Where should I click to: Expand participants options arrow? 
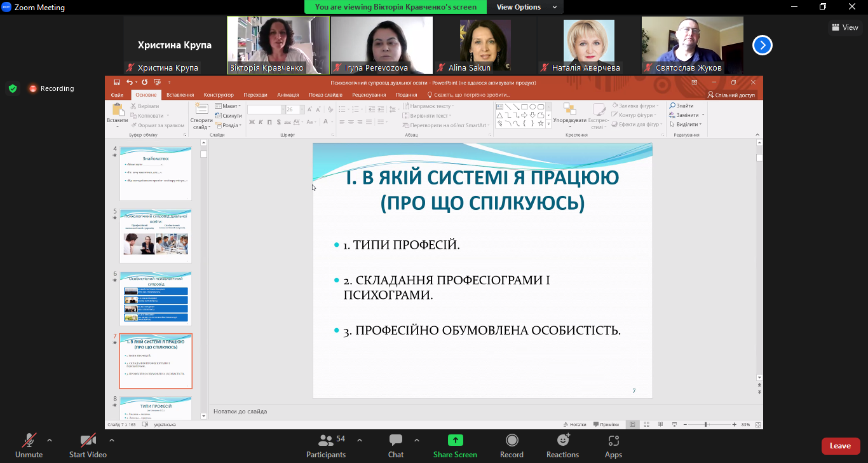360,440
